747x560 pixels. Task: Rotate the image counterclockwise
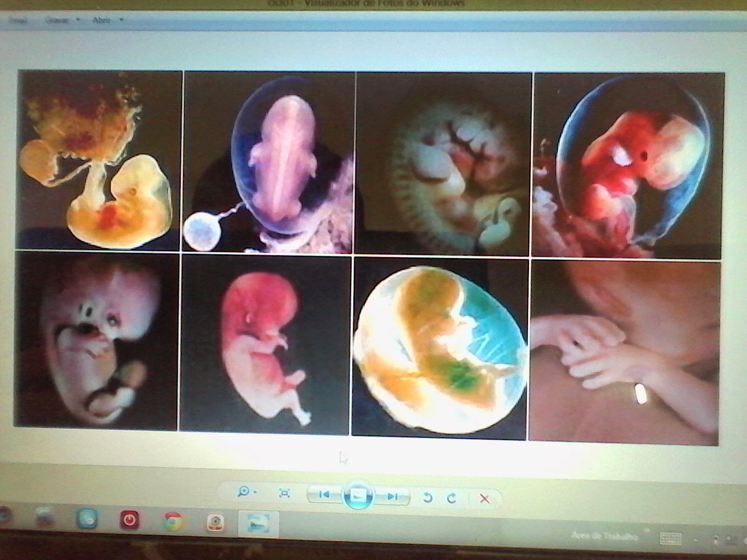[427, 497]
